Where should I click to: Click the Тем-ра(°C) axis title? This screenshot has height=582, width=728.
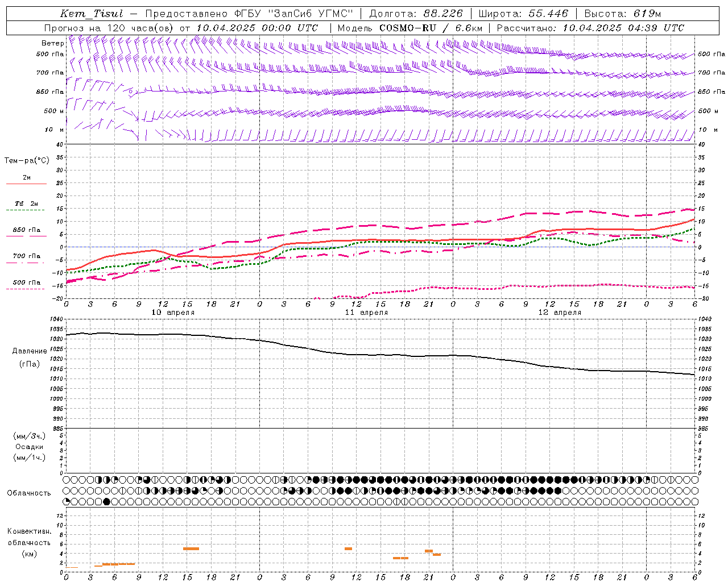click(x=27, y=161)
